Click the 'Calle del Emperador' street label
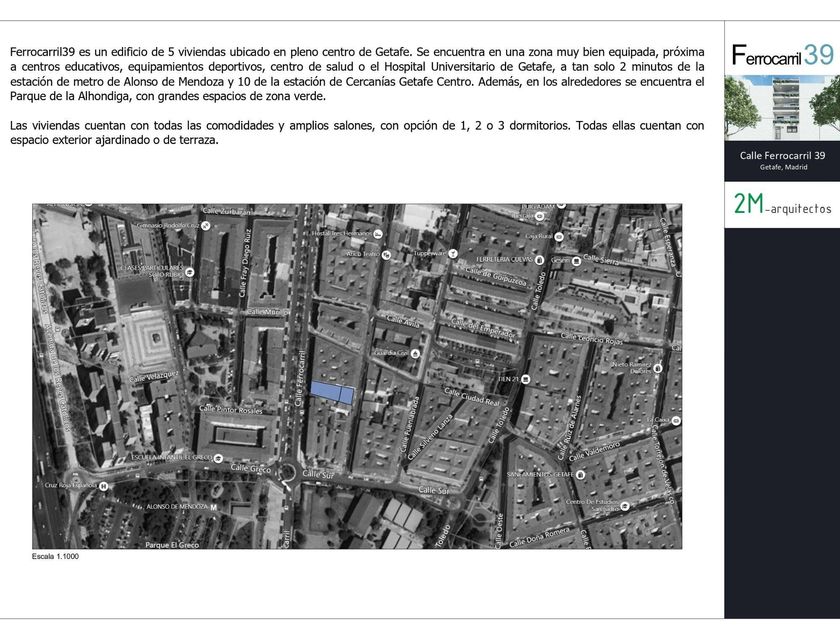Image resolution: width=840 pixels, height=630 pixels. coord(484,327)
